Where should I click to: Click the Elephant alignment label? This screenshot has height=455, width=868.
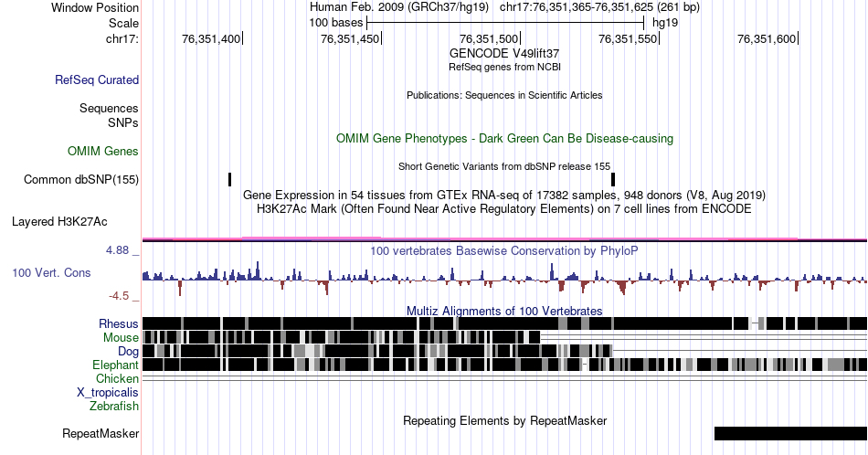[x=115, y=365]
